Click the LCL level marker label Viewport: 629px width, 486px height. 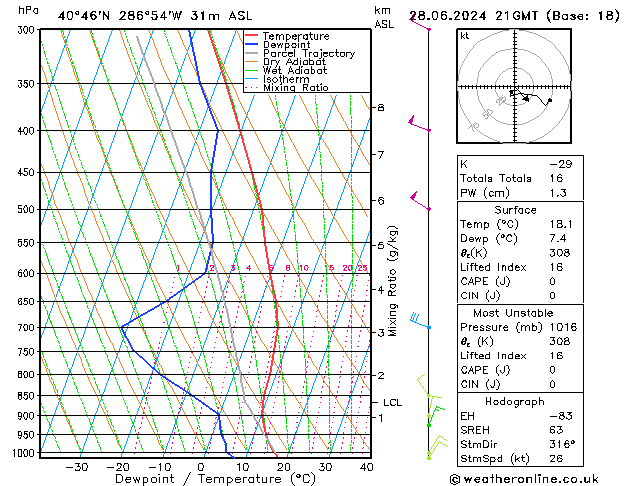[392, 403]
